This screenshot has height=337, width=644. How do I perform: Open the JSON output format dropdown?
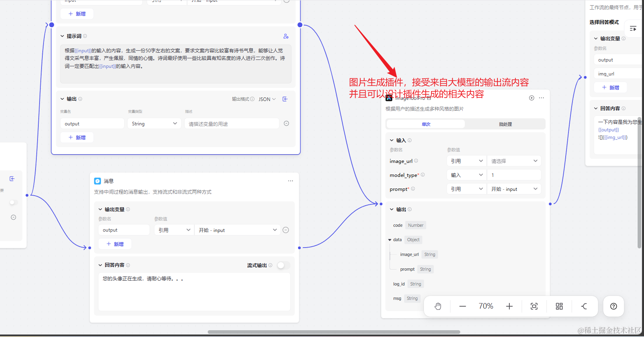click(267, 99)
